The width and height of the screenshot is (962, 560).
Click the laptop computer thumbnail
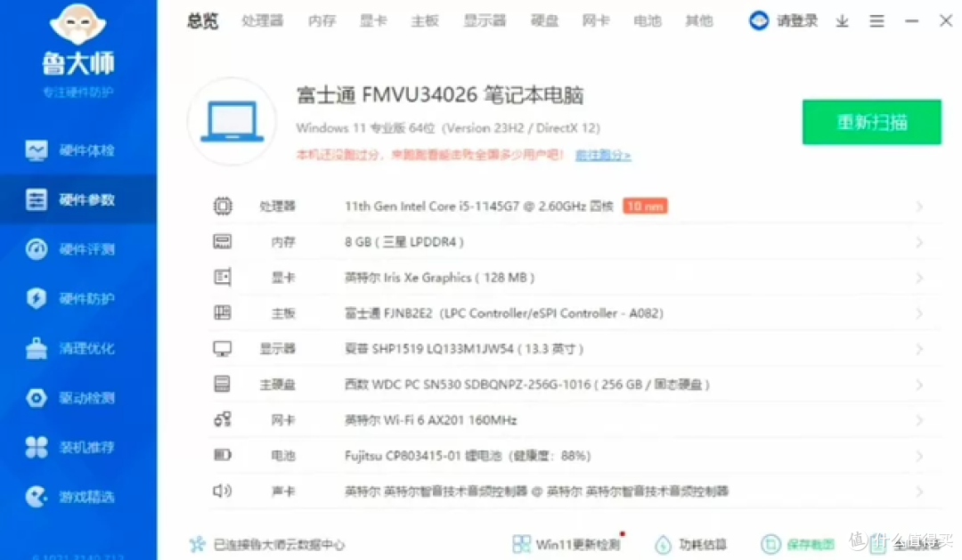(x=232, y=121)
